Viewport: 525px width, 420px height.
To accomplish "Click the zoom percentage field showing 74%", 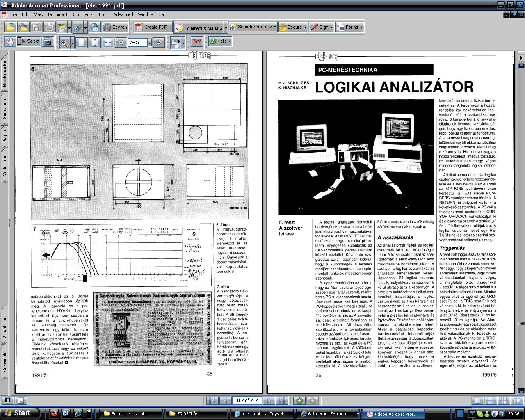I will click(x=137, y=42).
